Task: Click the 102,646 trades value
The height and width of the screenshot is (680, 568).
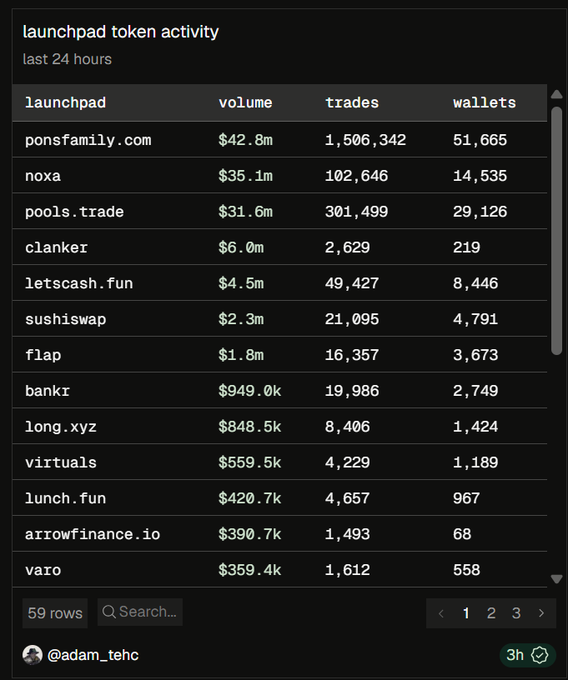Action: [356, 176]
